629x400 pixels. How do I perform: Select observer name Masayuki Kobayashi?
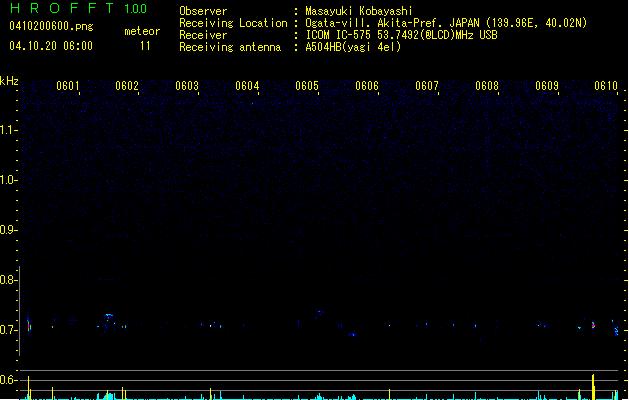tap(359, 11)
